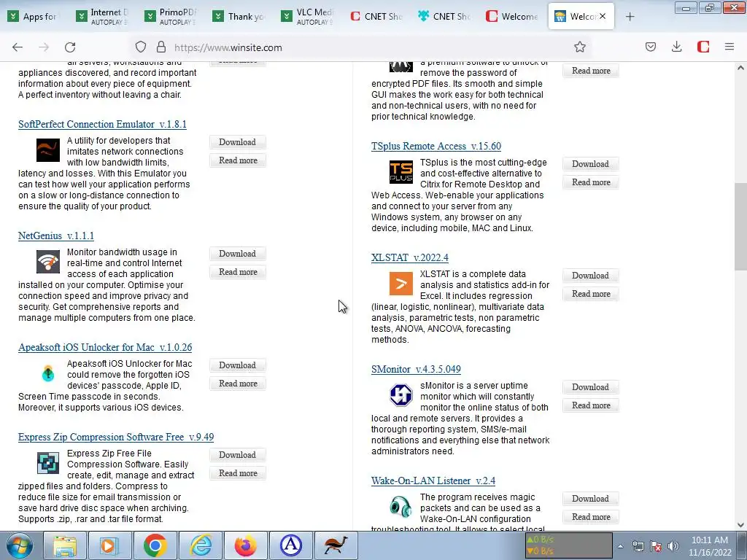
Task: Open Wake-On-LAN Listener v.2.4 link
Action: (433, 481)
